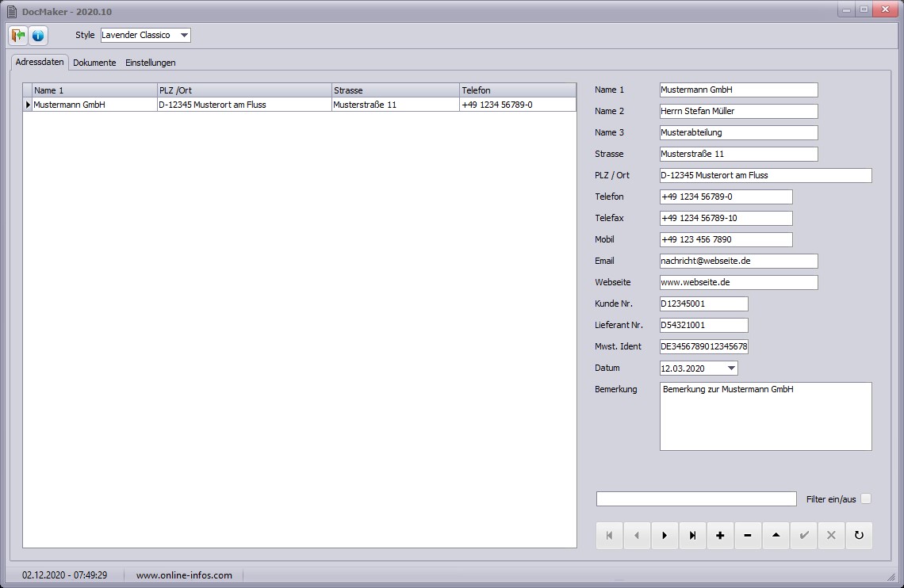The image size is (904, 588).
Task: Refresh data with the circular arrow button
Action: click(x=859, y=536)
